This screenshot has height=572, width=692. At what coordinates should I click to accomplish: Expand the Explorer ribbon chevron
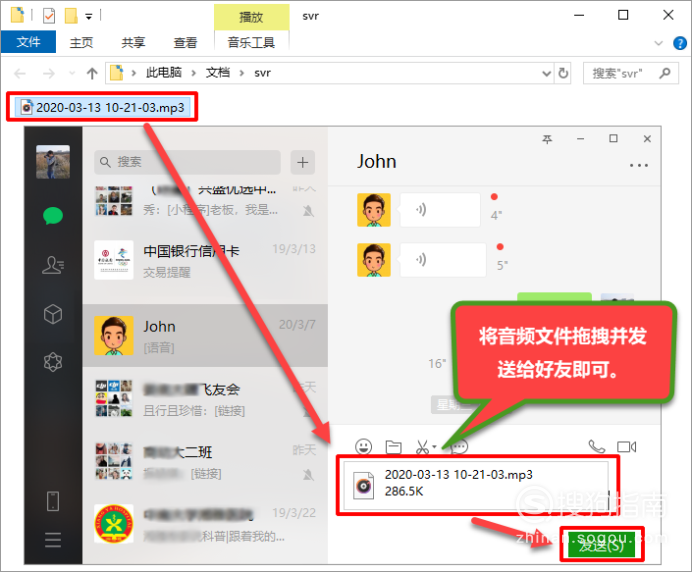[658, 43]
